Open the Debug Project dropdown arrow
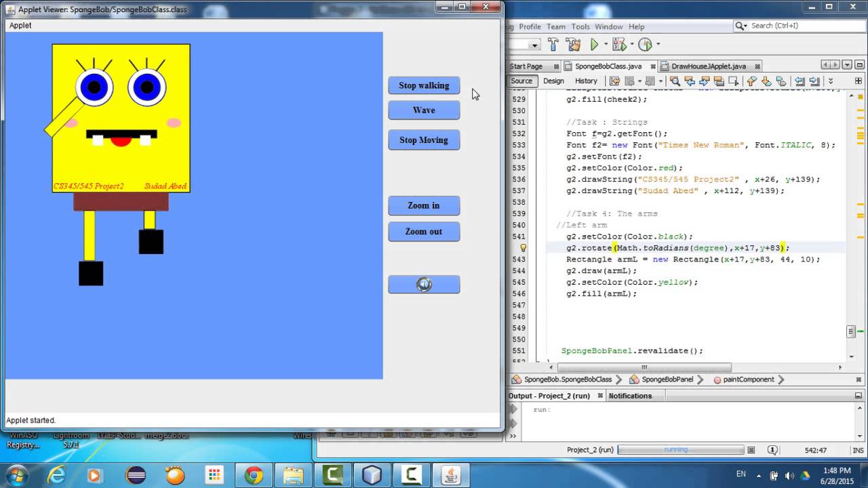 (x=632, y=45)
